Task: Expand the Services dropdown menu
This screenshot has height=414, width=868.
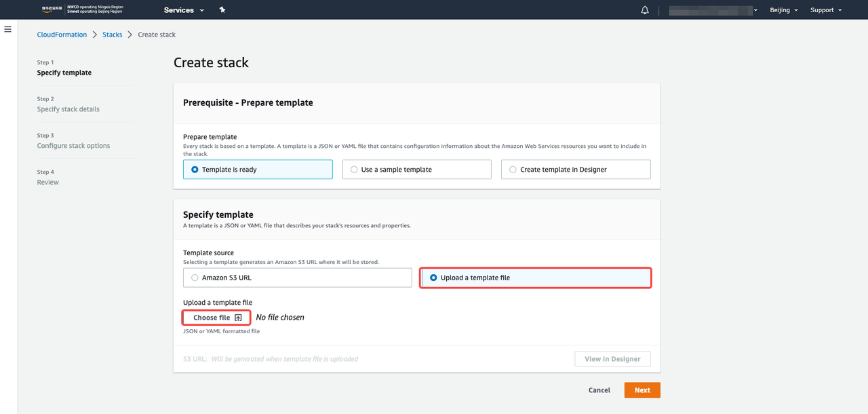Action: (184, 10)
